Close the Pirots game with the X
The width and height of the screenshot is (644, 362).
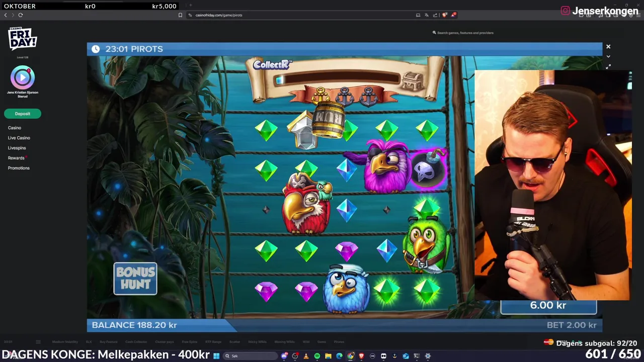pos(608,46)
